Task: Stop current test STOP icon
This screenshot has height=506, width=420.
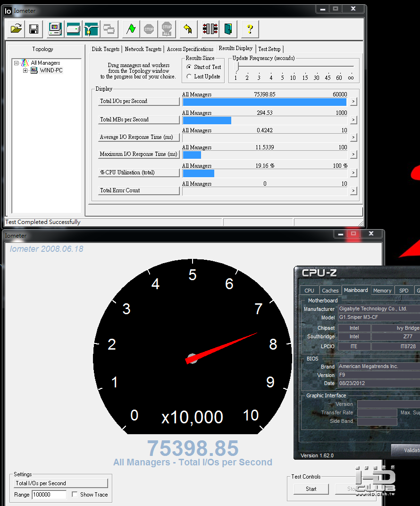Action: click(149, 29)
